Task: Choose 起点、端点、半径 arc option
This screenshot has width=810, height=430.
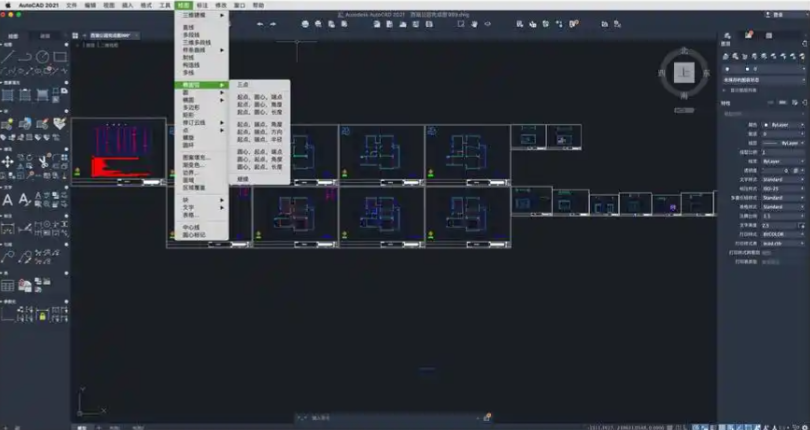Action: tap(259, 140)
